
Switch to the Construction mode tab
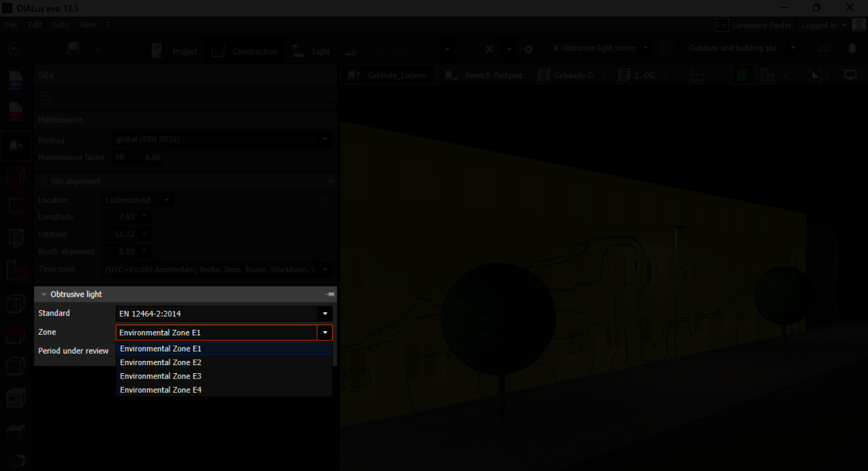pos(245,51)
